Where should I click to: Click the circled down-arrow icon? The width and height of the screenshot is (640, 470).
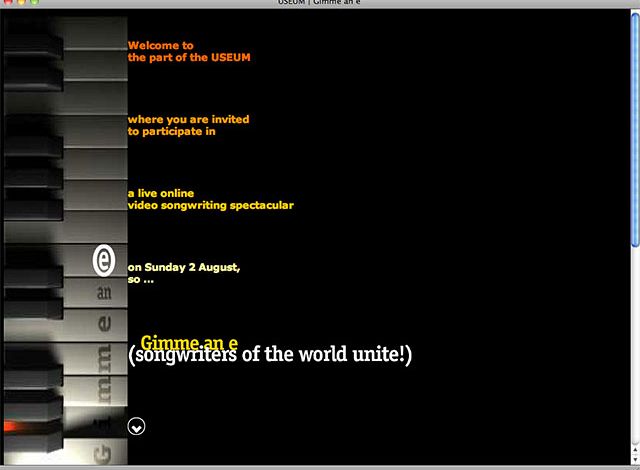[x=137, y=427]
